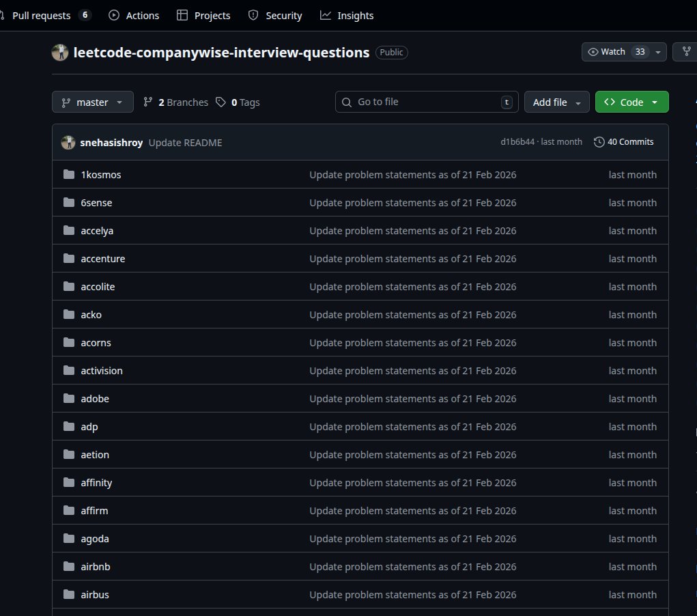Click the agoda folder icon
697x616 pixels.
69,539
